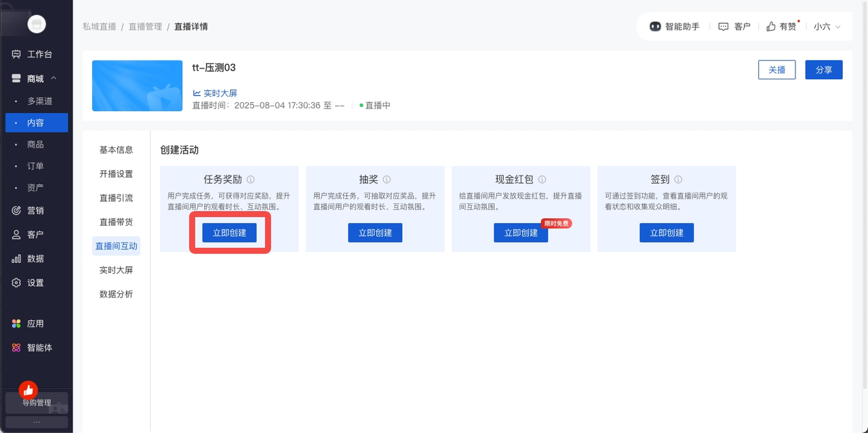This screenshot has width=868, height=433.
Task: Switch to the 基本信息 tab
Action: (x=116, y=149)
